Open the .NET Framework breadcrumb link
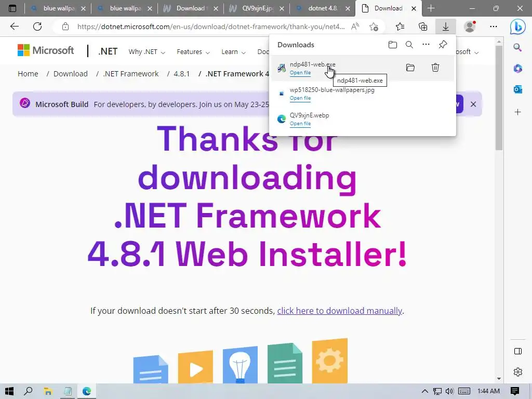This screenshot has width=532, height=399. pyautogui.click(x=131, y=74)
